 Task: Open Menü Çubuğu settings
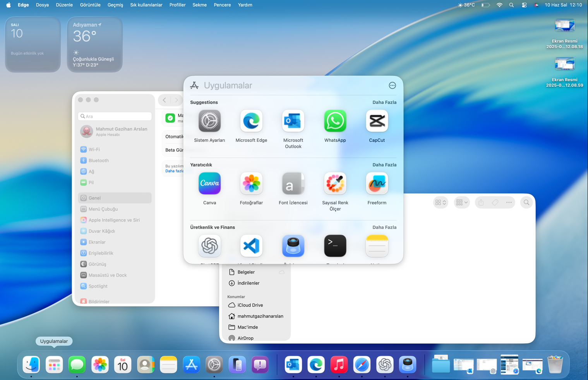(x=115, y=209)
